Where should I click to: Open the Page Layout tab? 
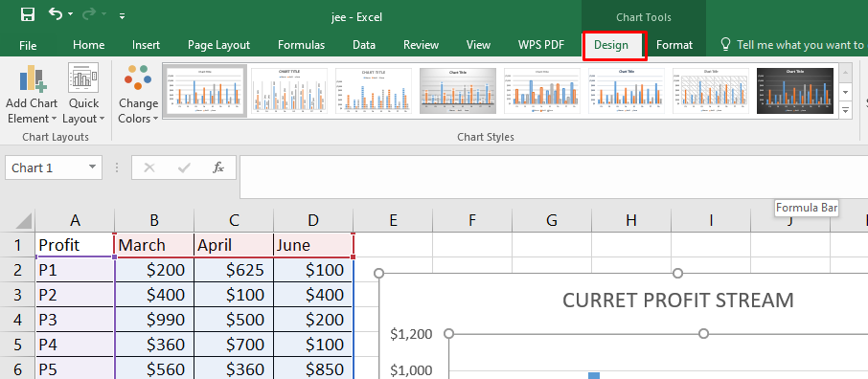218,45
